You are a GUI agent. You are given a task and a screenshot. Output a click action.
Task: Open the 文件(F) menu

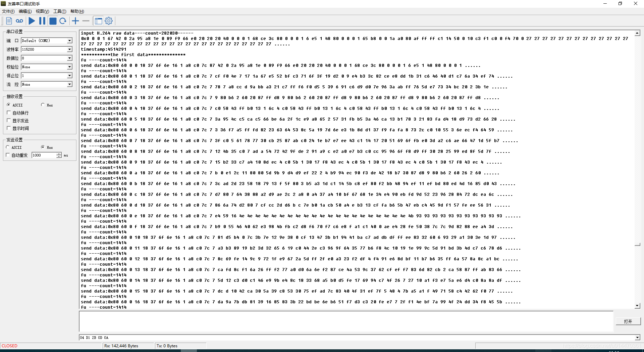coord(8,11)
